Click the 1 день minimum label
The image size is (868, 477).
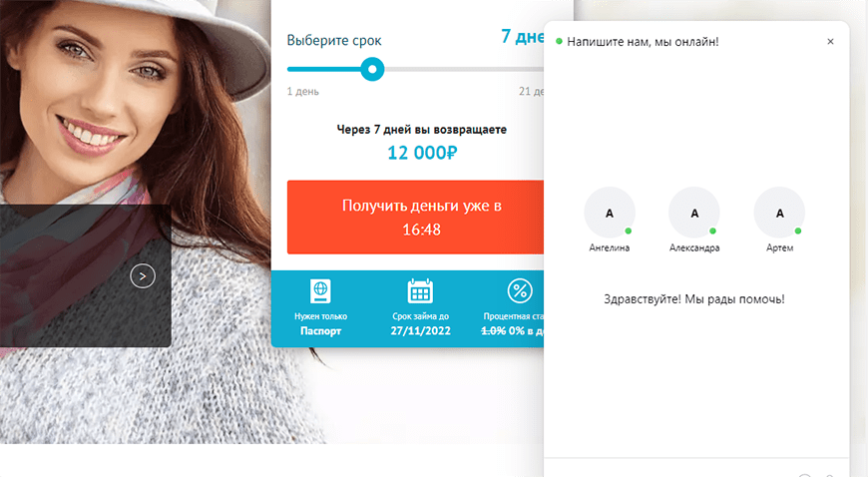click(x=303, y=92)
